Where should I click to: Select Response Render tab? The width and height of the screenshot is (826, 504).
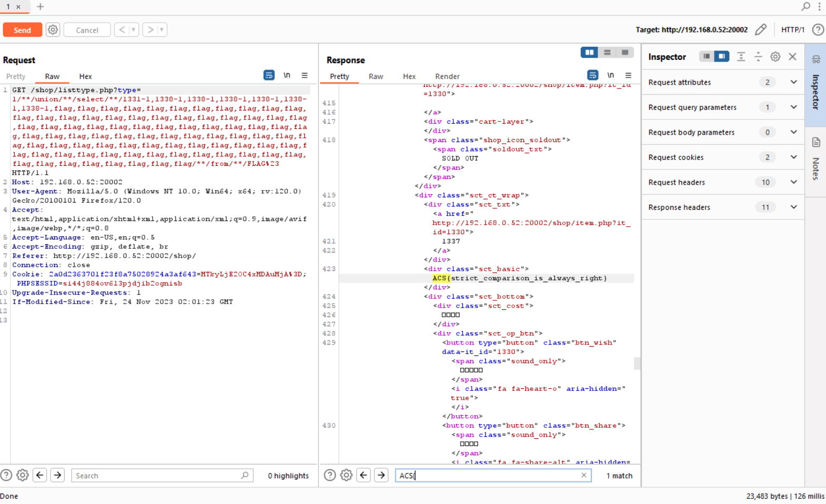(x=447, y=76)
